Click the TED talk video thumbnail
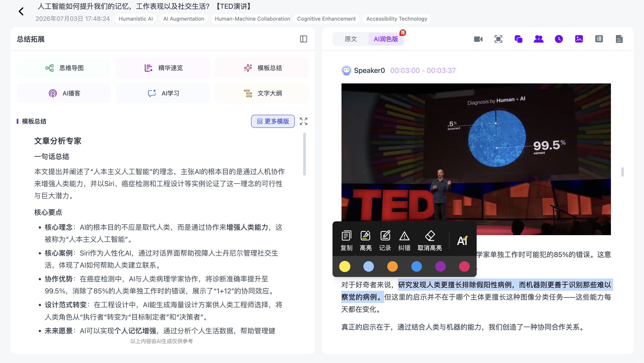 point(476,159)
